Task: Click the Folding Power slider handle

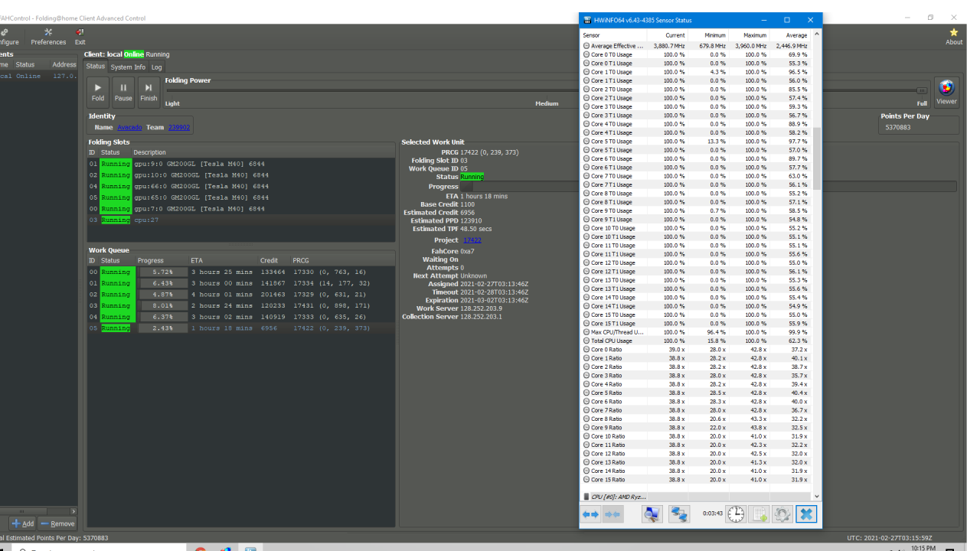Action: coord(922,90)
